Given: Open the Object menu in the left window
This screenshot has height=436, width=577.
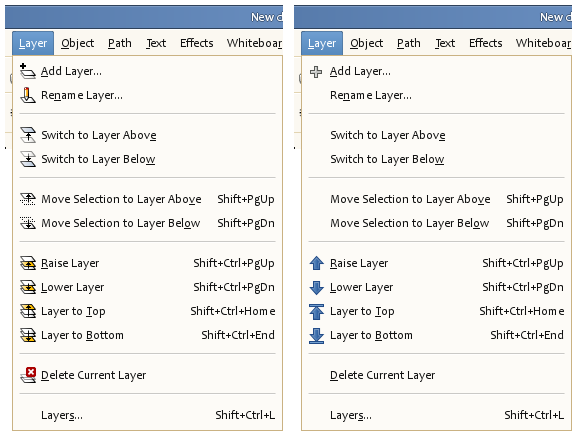Looking at the screenshot, I should point(78,43).
